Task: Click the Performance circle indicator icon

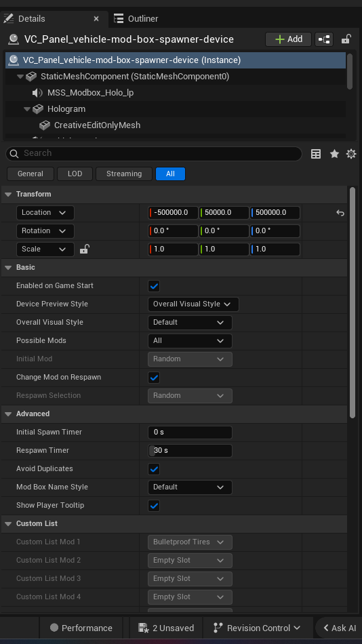Action: click(54, 628)
